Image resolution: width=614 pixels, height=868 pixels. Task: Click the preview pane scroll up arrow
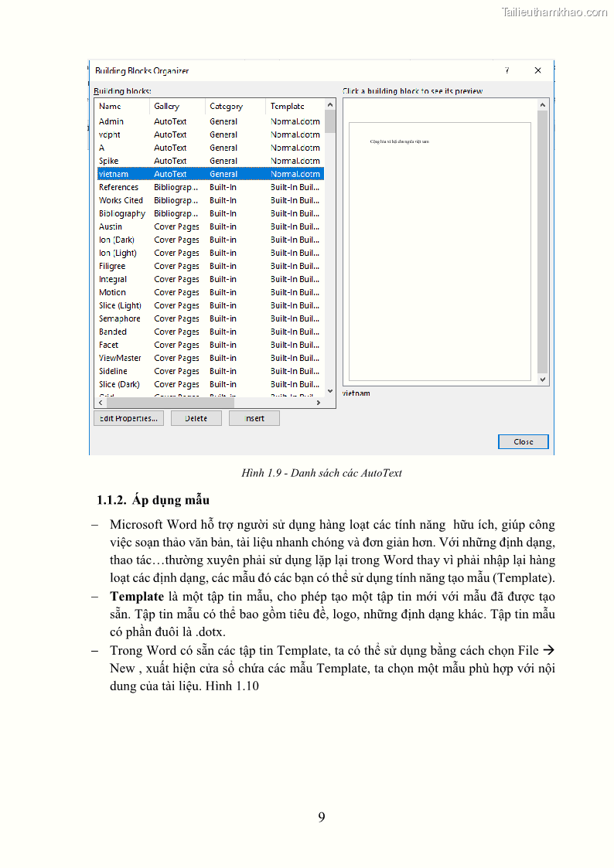pos(543,105)
